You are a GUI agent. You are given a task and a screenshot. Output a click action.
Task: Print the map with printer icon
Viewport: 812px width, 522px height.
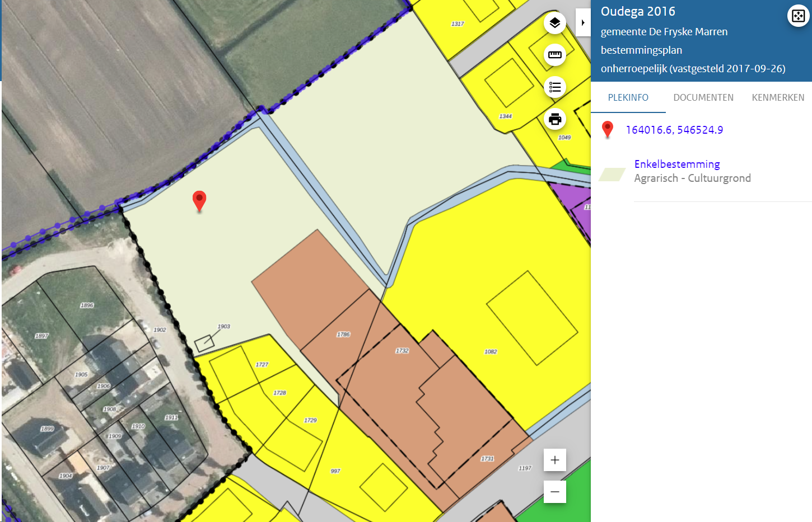(555, 119)
